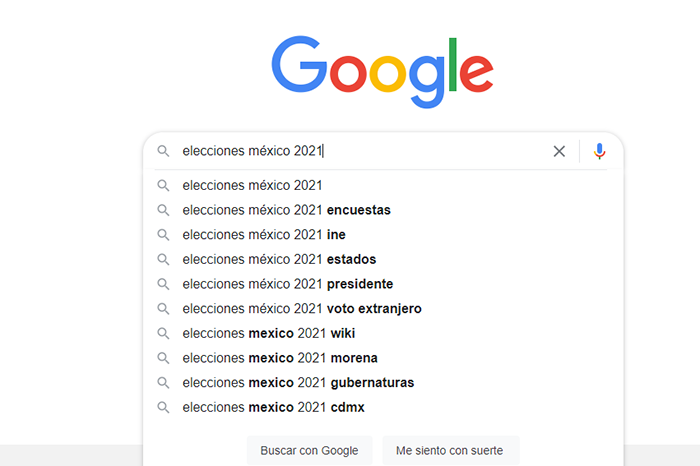Viewport: 700px width, 466px height.
Task: Clear the search box with the X
Action: coord(559,151)
